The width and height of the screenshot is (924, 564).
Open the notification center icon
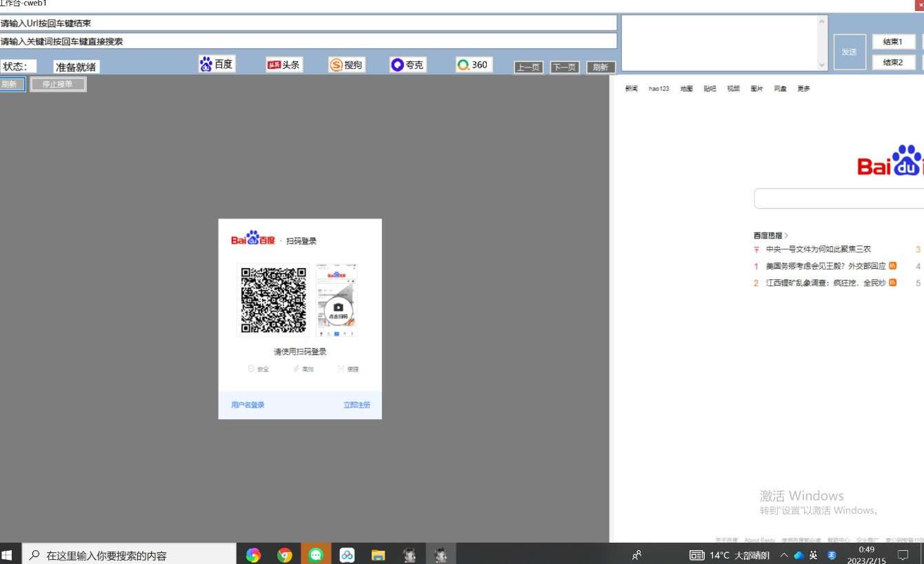point(903,555)
